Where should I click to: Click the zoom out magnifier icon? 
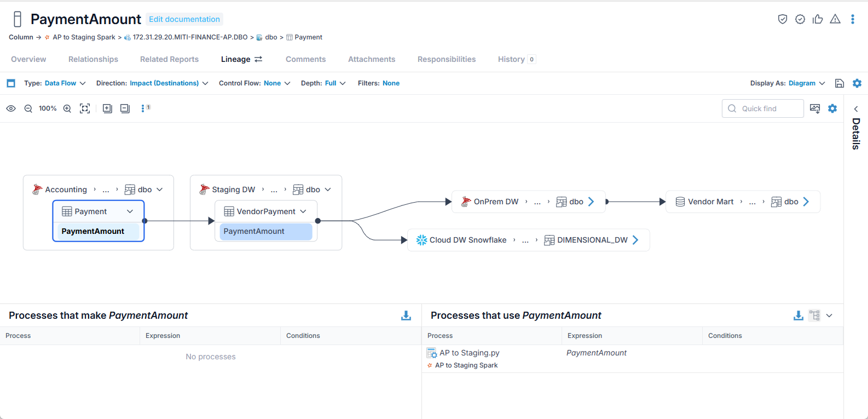coord(28,108)
